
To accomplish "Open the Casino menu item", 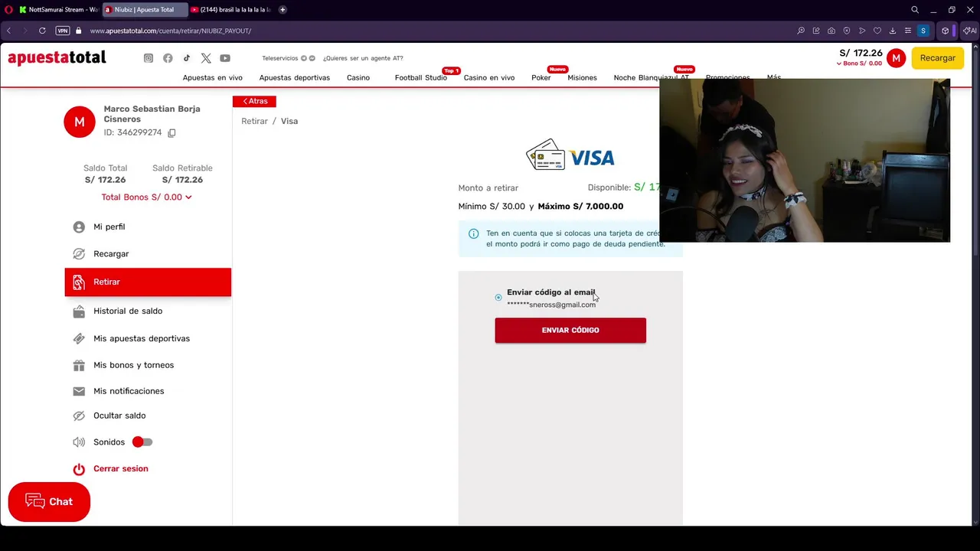I will click(358, 78).
